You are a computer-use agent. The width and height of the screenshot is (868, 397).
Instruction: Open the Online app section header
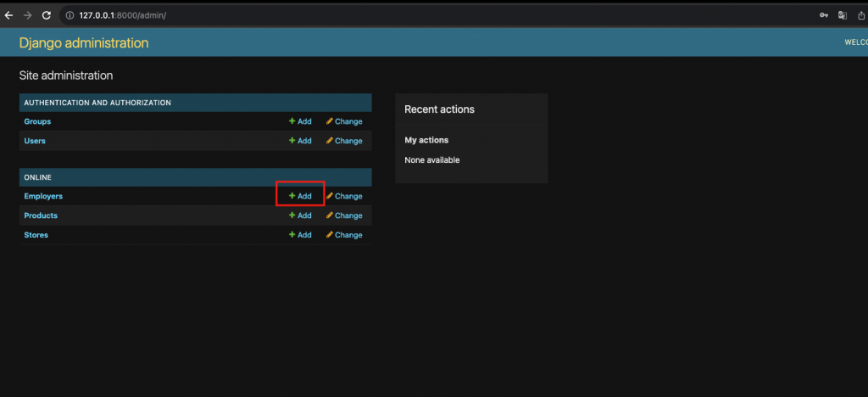pos(37,178)
